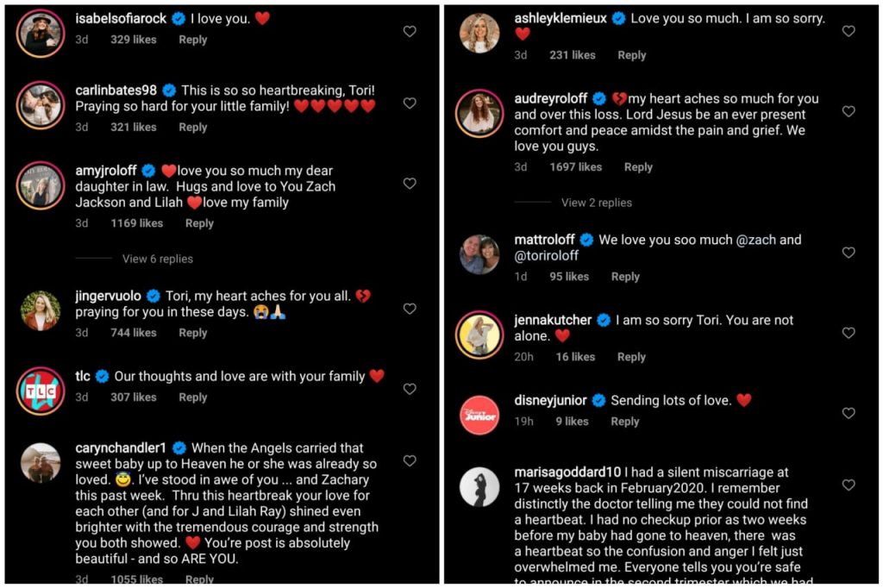
Task: Expand View 6 replies under amyjroloff
Action: (157, 259)
